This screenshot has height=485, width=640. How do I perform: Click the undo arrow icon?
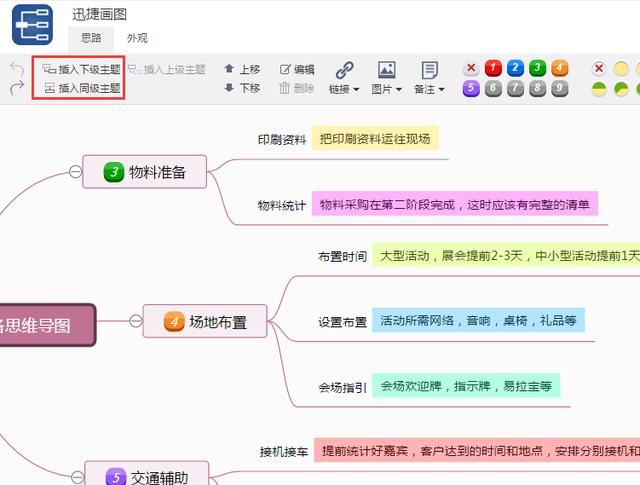[x=16, y=69]
